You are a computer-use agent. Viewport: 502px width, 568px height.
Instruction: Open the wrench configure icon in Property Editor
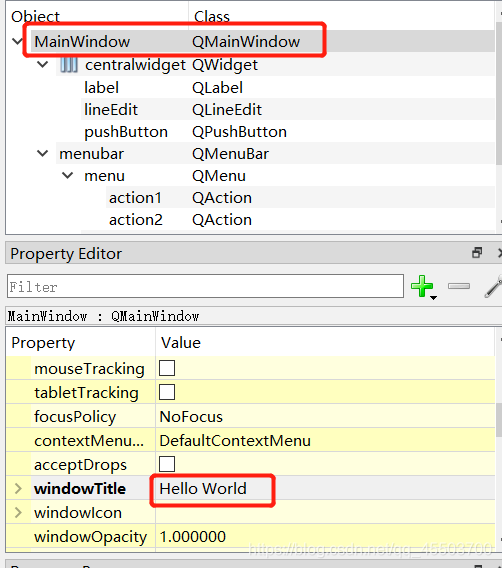(x=493, y=287)
